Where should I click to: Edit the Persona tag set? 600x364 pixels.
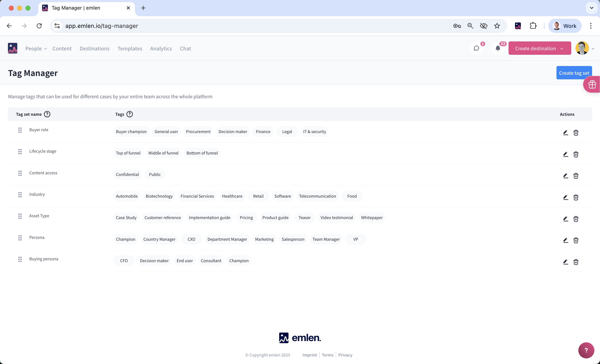[565, 240]
